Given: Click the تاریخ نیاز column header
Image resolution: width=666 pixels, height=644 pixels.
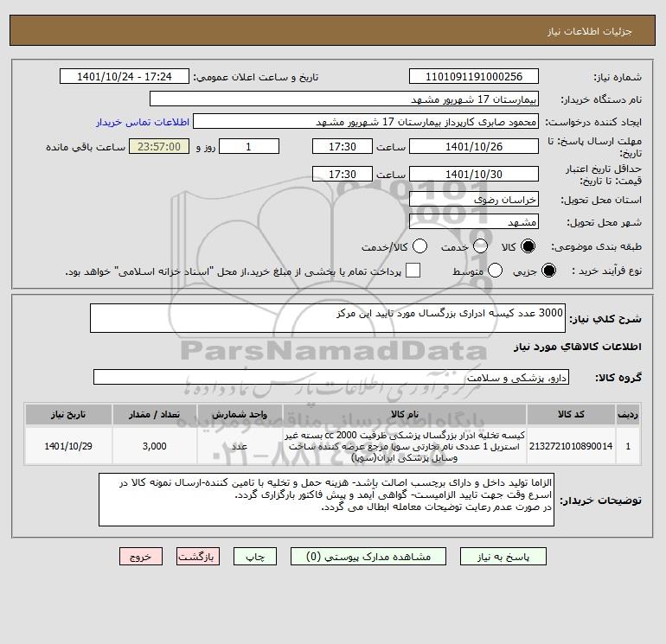Looking at the screenshot, I should coord(68,414).
